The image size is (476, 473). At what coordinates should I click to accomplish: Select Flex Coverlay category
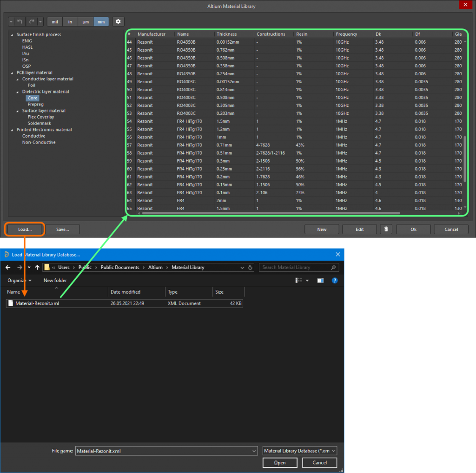click(x=41, y=117)
